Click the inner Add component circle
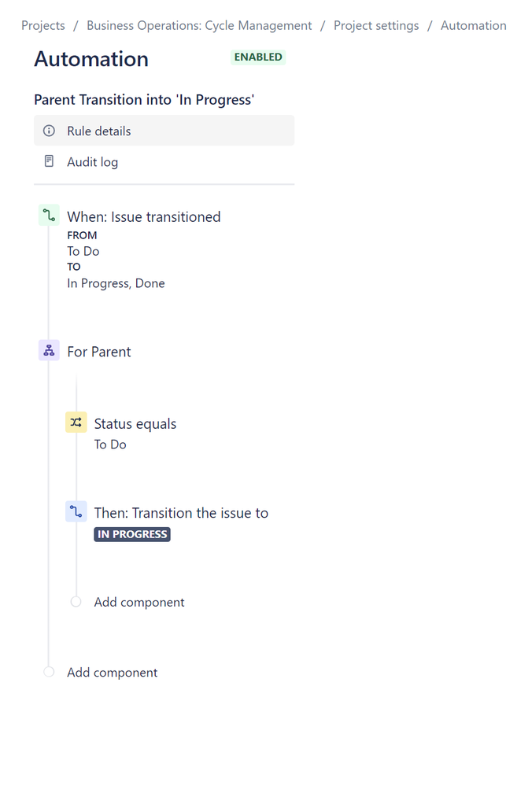This screenshot has height=786, width=532. tap(76, 602)
